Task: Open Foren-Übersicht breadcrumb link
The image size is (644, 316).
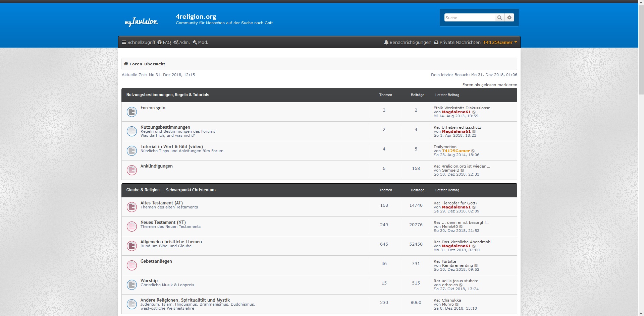Action: pos(147,64)
